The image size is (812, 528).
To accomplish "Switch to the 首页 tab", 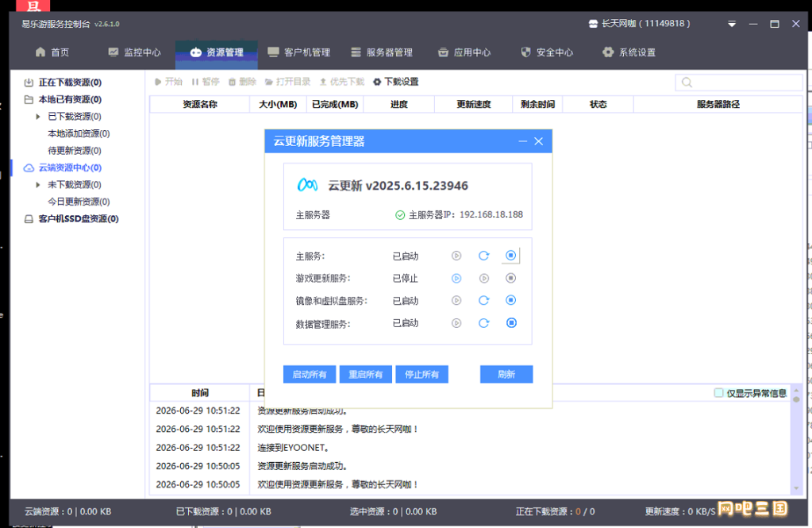I will pyautogui.click(x=52, y=52).
